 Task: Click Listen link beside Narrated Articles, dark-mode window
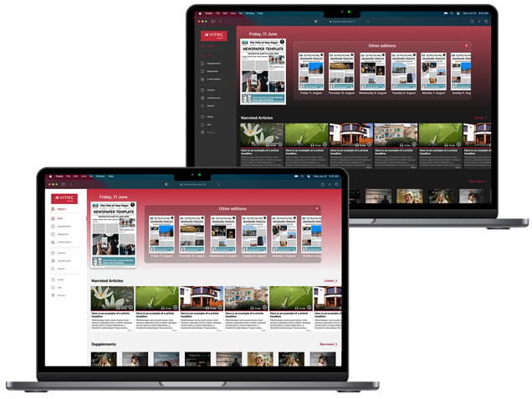coord(480,118)
